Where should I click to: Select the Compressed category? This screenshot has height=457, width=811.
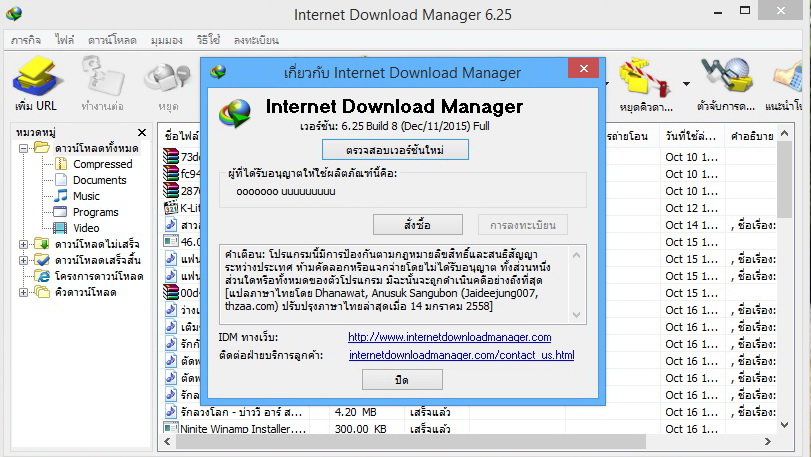pyautogui.click(x=102, y=164)
